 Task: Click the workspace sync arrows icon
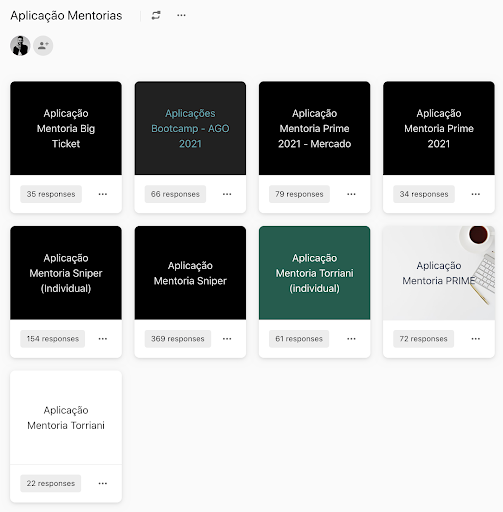[x=156, y=15]
